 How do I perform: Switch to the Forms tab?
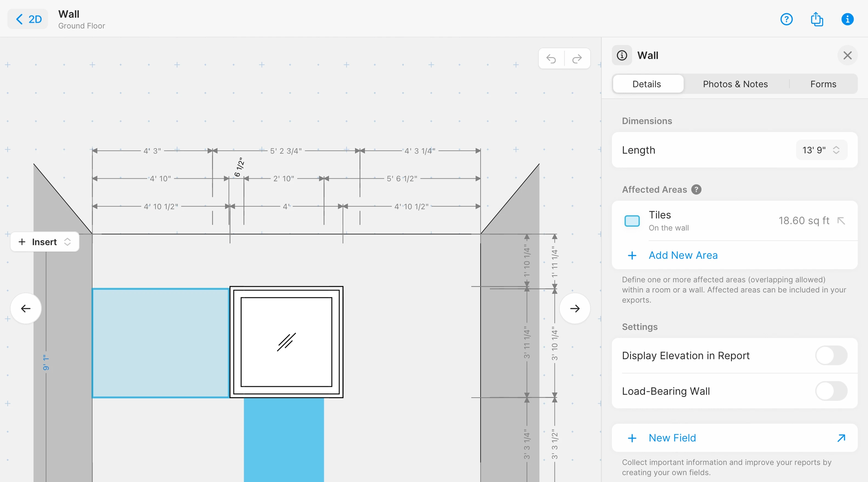point(823,84)
